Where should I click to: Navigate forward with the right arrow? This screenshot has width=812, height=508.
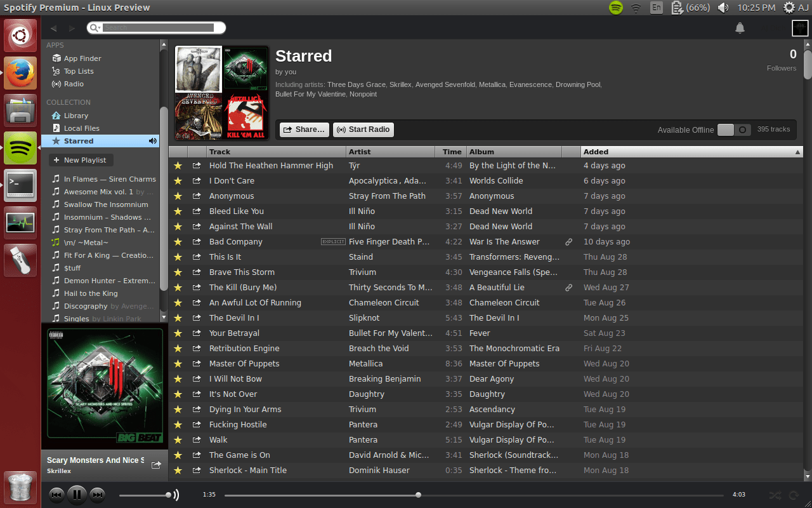point(72,28)
